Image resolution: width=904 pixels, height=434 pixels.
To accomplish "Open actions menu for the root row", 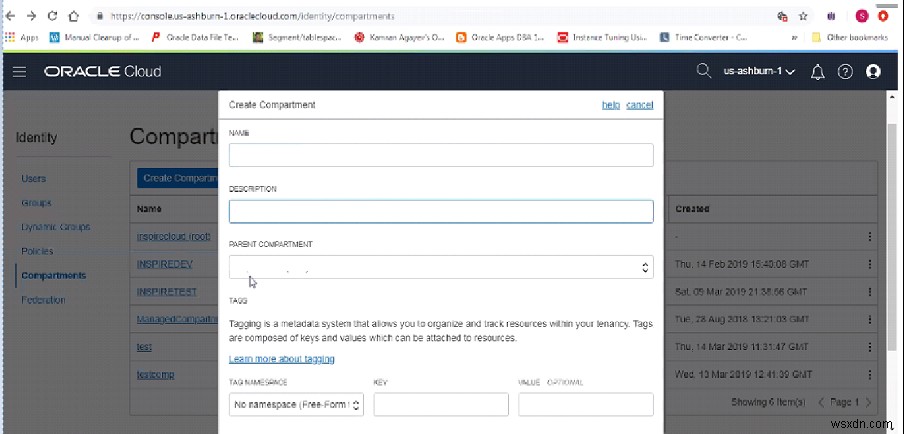I will click(869, 237).
